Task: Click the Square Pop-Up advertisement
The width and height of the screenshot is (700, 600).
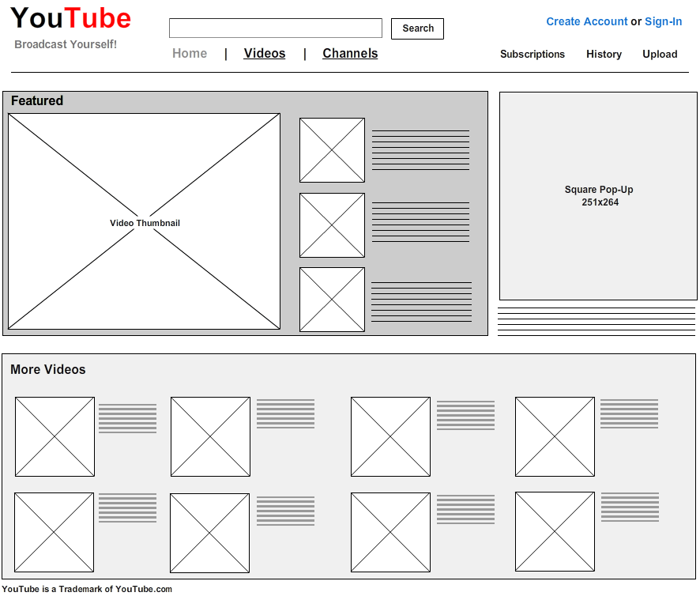Action: click(597, 196)
